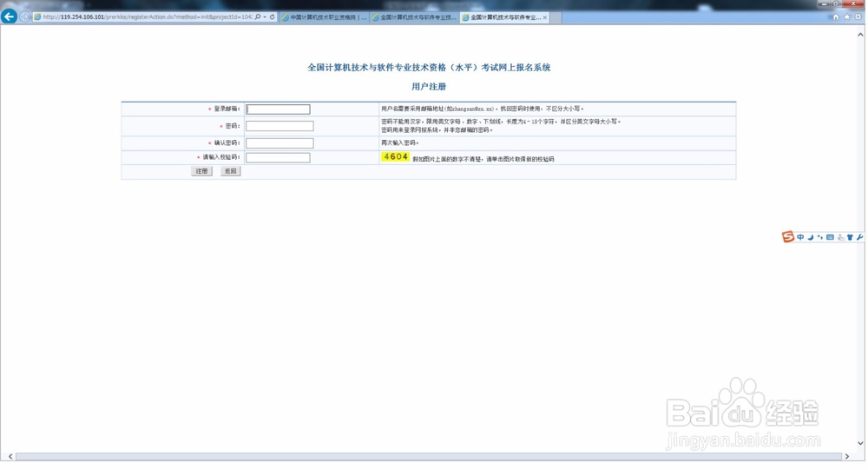
Task: Open the soft keyboard icon on IME bar
Action: click(x=830, y=237)
